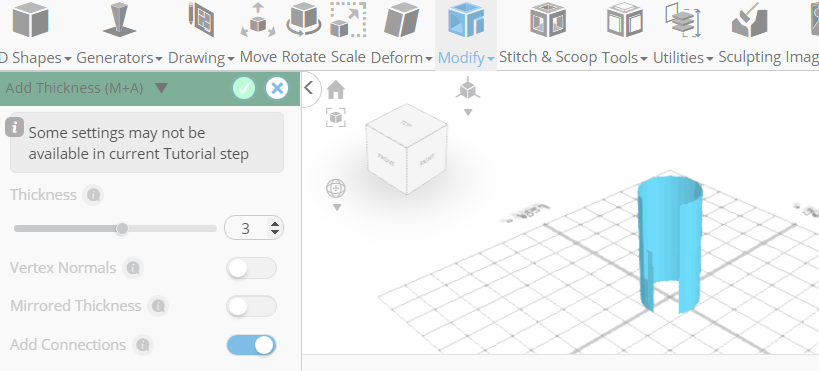Click the Rotate menu label

point(304,57)
